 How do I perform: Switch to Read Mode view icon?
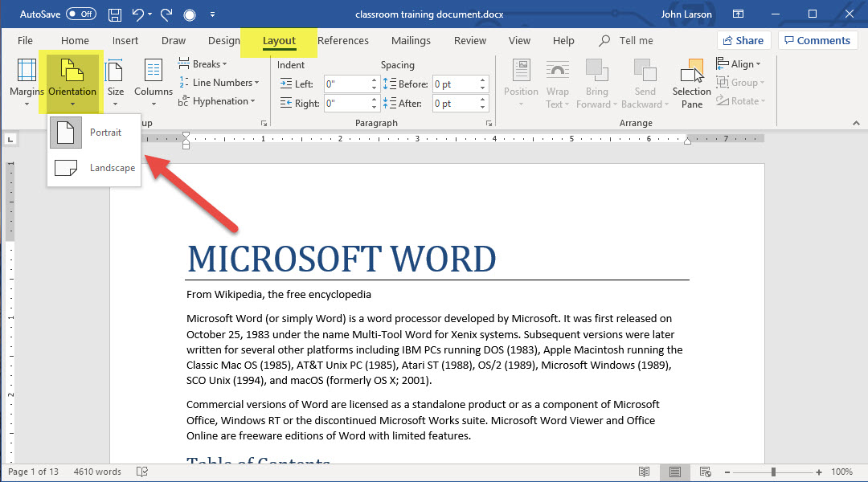(645, 472)
